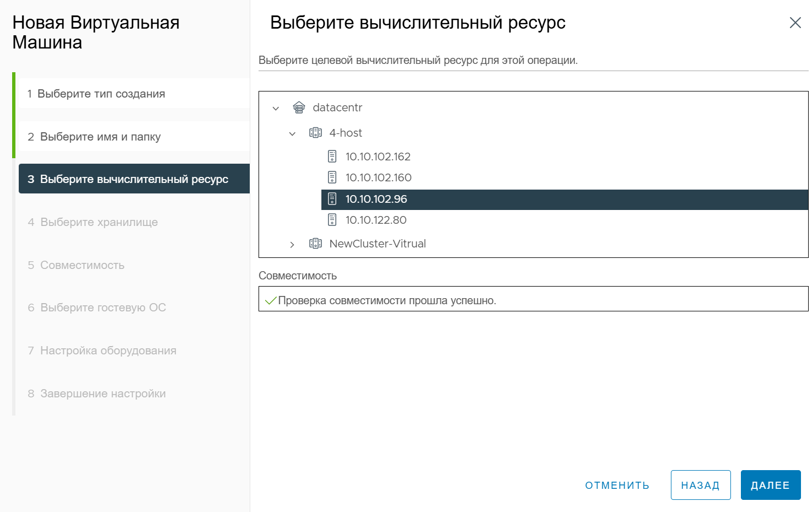Click the text Проверка совместимости прошла успешно
This screenshot has height=512, width=812.
pos(387,300)
